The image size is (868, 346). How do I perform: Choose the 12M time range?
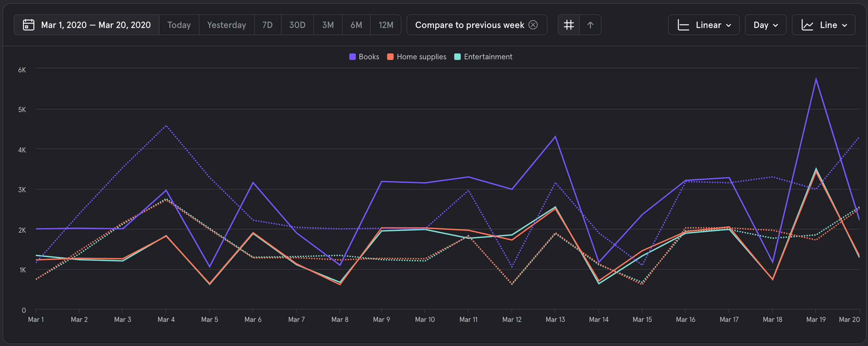pyautogui.click(x=385, y=25)
